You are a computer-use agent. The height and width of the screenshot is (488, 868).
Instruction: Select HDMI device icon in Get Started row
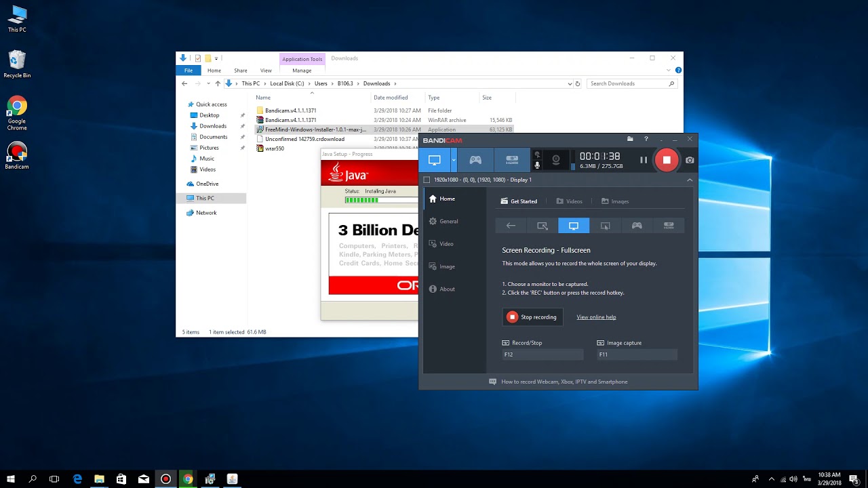click(669, 226)
